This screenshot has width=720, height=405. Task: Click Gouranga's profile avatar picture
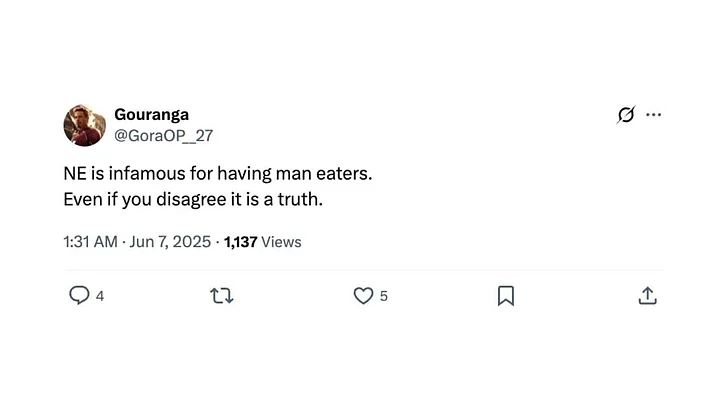[84, 125]
